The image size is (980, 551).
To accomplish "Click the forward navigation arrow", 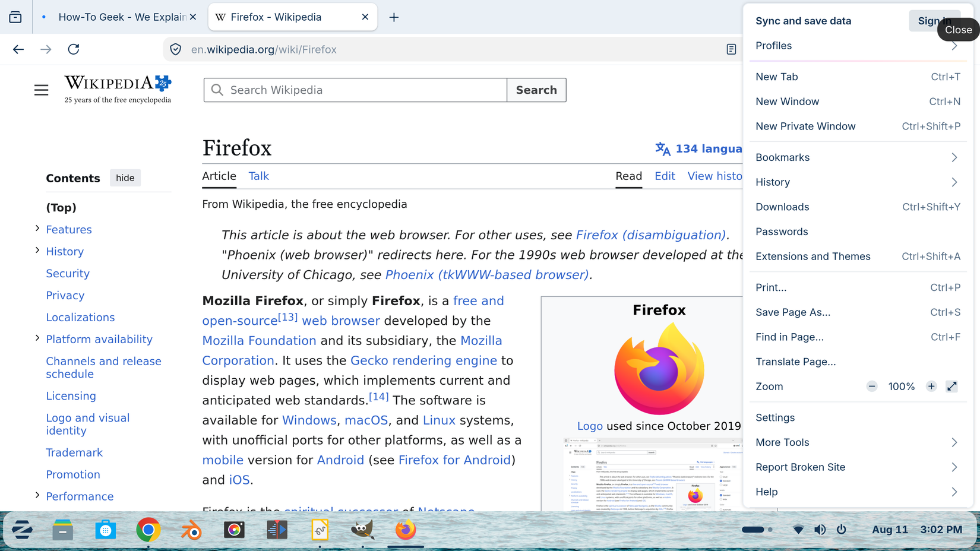I will 46,49.
